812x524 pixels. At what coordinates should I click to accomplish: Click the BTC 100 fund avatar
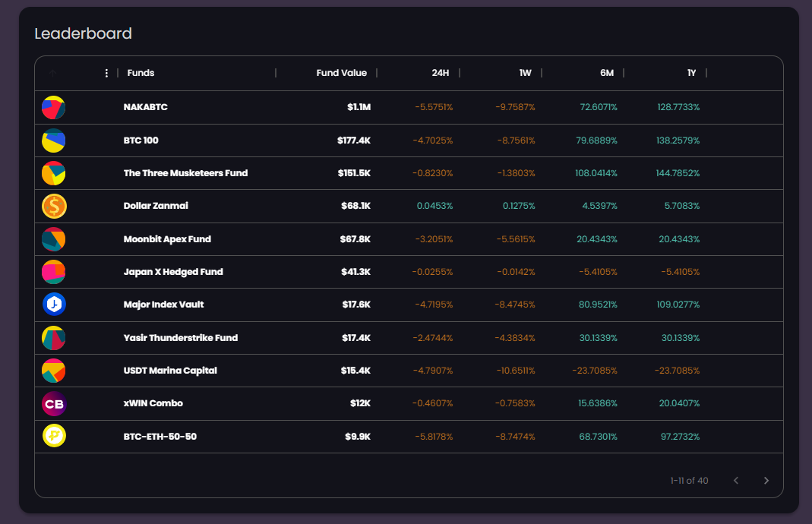click(x=53, y=140)
